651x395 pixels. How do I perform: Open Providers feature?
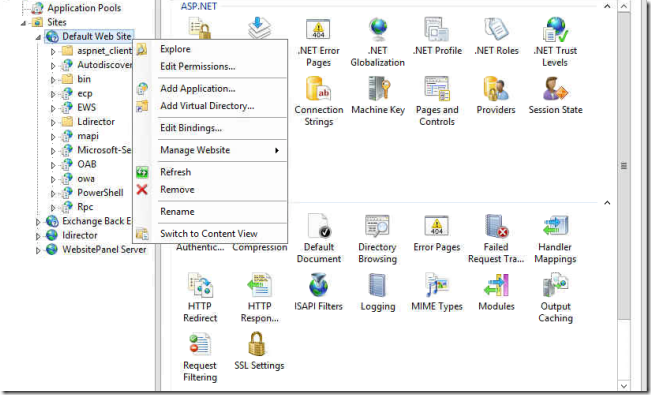(x=496, y=96)
